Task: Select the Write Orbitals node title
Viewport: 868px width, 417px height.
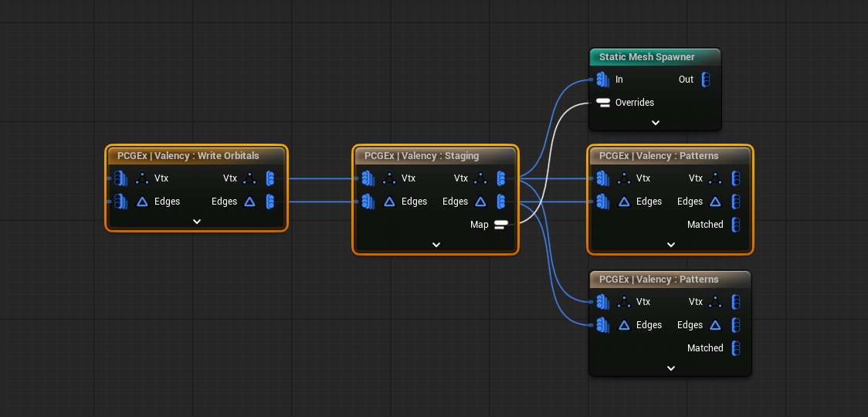Action: click(x=188, y=156)
